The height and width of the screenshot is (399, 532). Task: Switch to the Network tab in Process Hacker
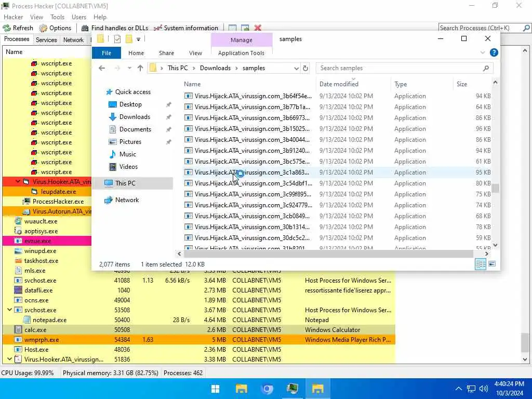coord(73,39)
